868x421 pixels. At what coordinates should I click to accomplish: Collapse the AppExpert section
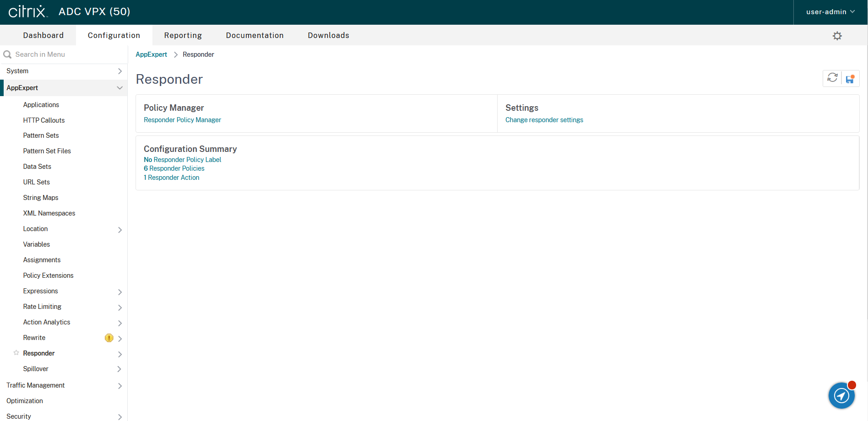click(x=119, y=88)
